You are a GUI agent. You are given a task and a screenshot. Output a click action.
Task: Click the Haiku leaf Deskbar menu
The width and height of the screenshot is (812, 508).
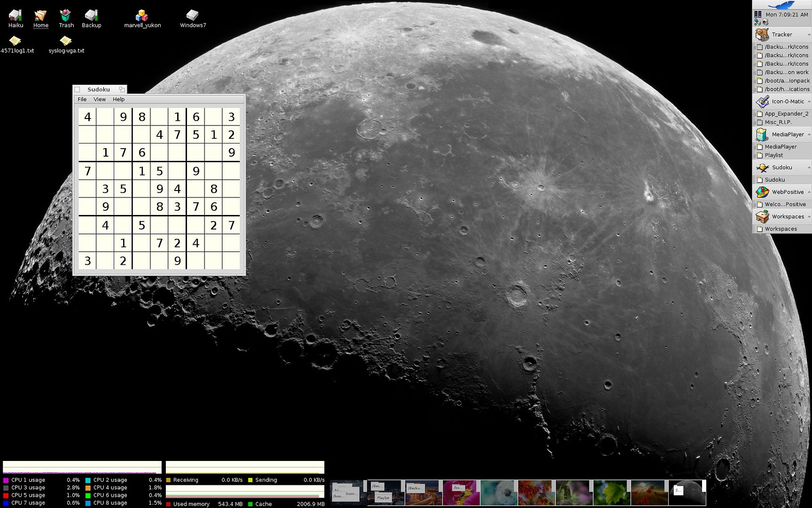781,5
